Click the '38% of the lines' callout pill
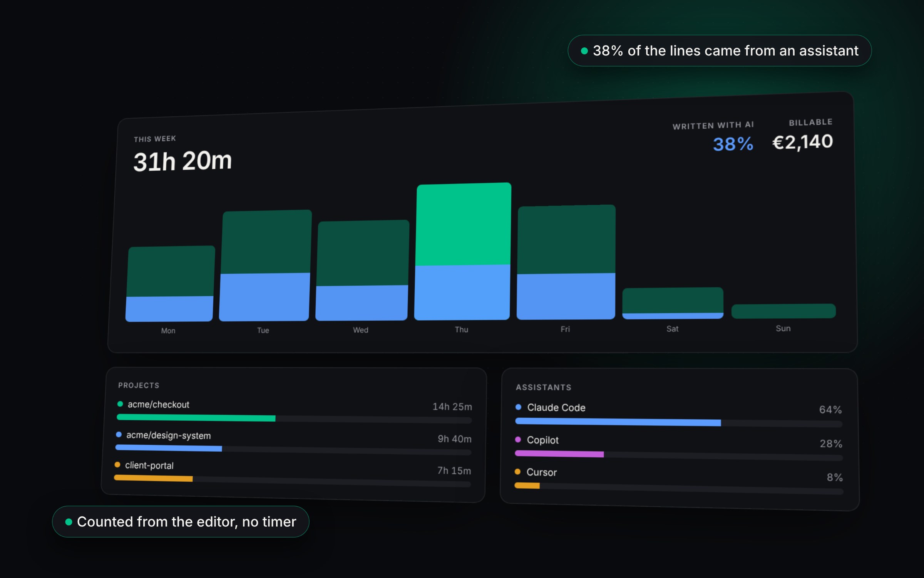Screen dimensions: 924x578 point(720,50)
